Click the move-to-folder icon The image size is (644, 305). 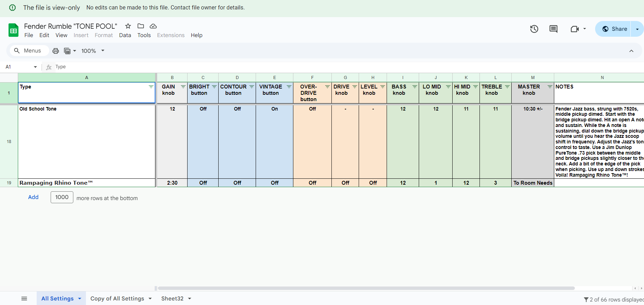coord(141,26)
